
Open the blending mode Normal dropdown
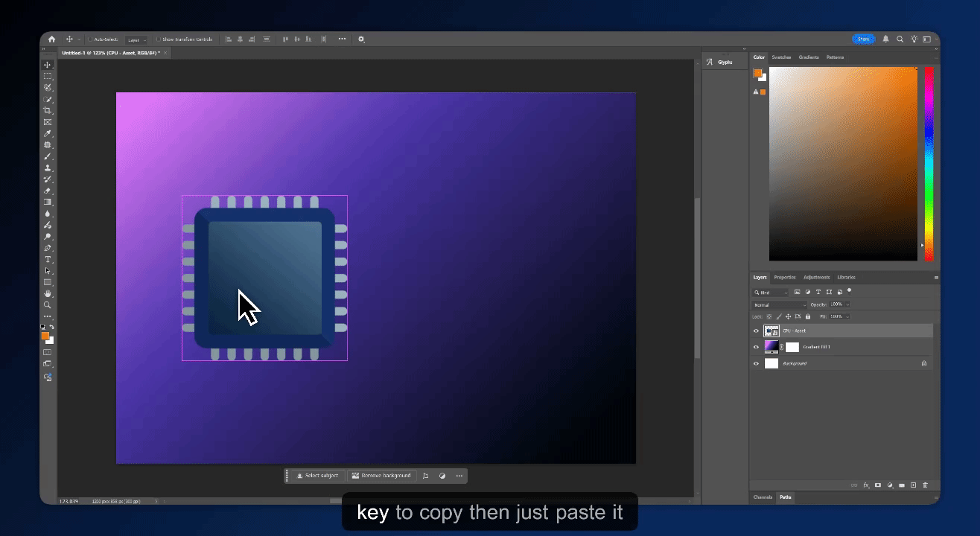779,304
